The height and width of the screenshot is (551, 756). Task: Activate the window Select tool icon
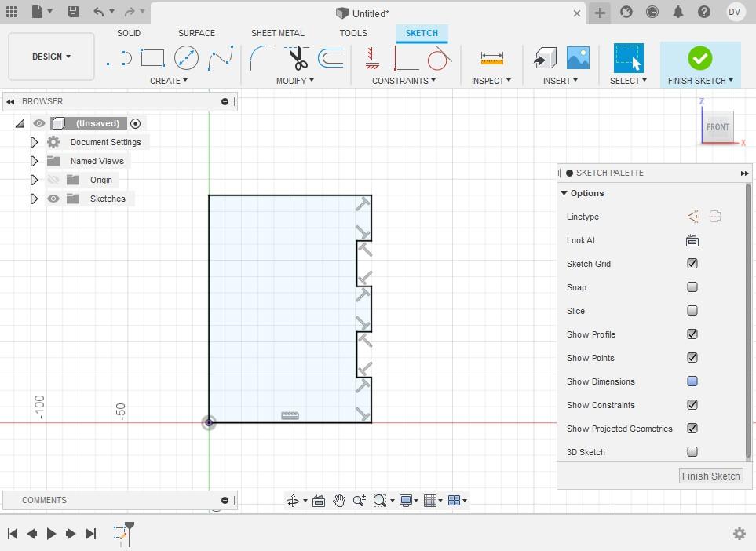click(x=628, y=58)
